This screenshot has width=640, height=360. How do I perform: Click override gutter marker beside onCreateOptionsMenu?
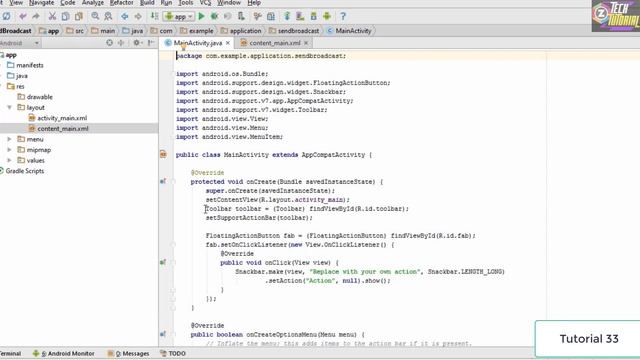(x=163, y=334)
